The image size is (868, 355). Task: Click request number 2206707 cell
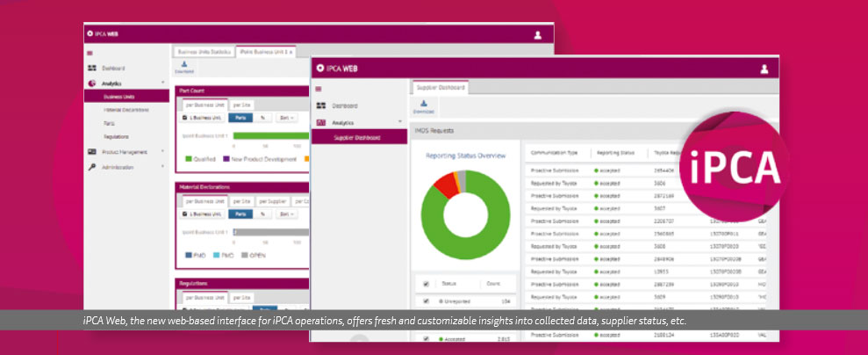coord(664,221)
